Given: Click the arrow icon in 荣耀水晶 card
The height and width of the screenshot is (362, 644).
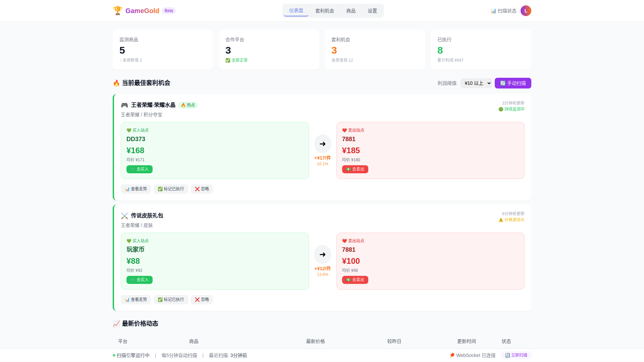Looking at the screenshot, I should [x=322, y=144].
